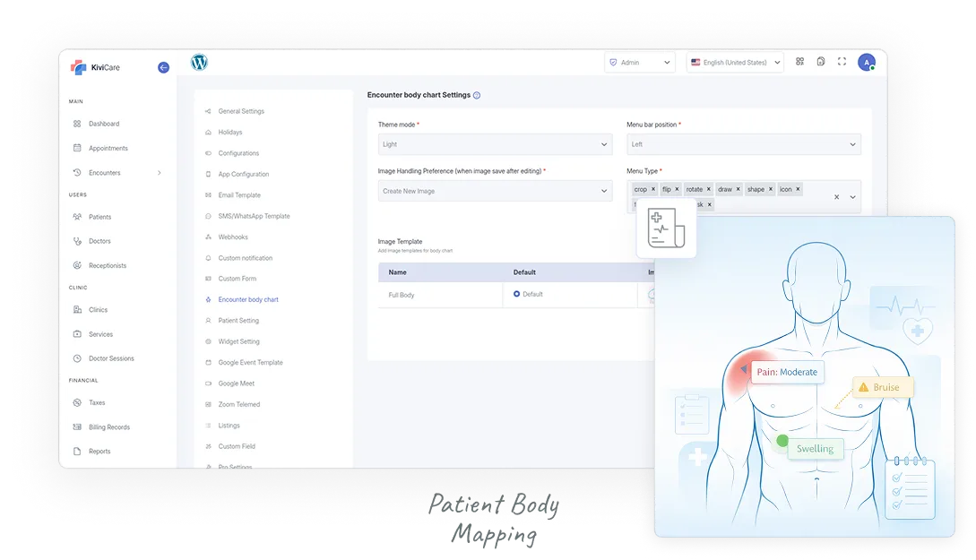Click the grid apps icon in header
976x560 pixels.
click(x=799, y=62)
